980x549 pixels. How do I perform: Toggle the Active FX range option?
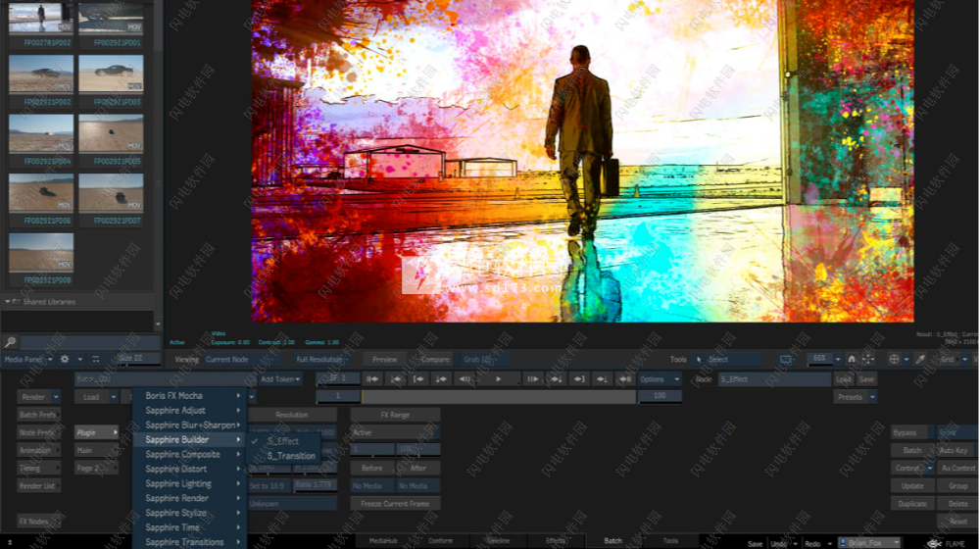395,432
